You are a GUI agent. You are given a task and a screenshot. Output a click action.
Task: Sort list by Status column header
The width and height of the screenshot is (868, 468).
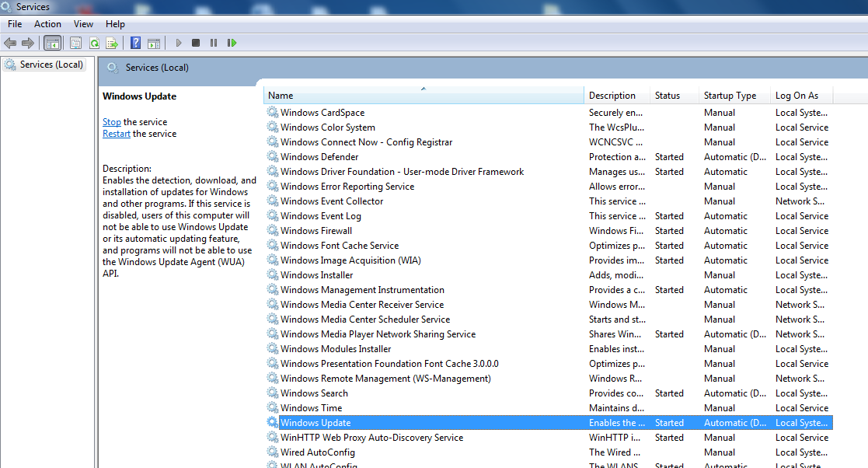(668, 96)
